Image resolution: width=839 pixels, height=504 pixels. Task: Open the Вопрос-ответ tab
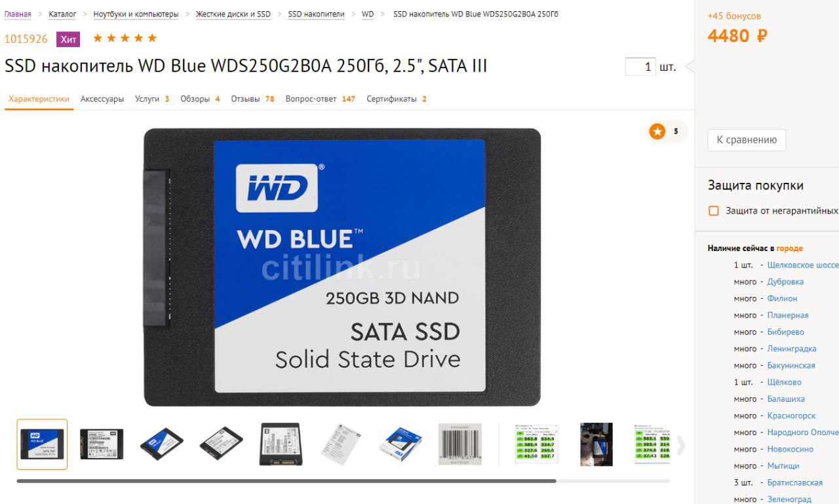click(x=320, y=99)
